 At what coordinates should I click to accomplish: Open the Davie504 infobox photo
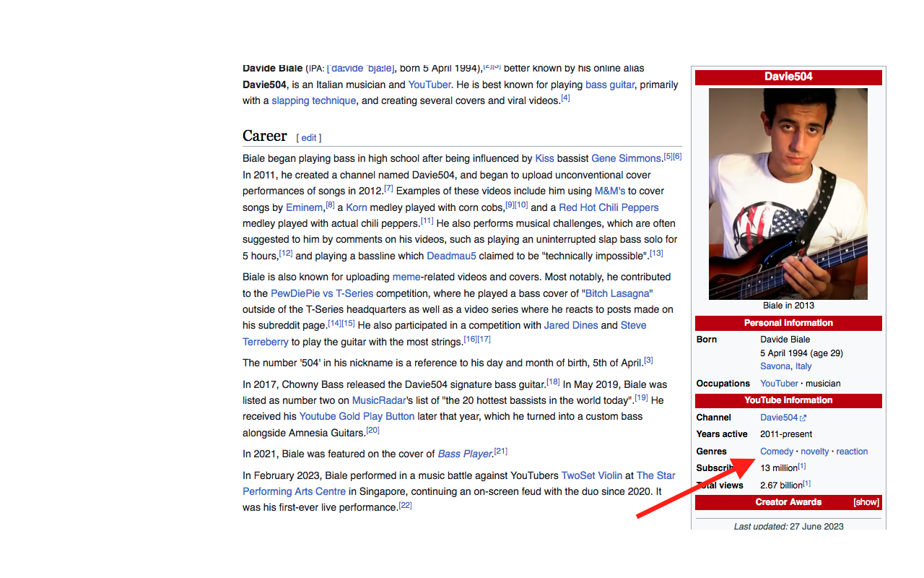788,194
